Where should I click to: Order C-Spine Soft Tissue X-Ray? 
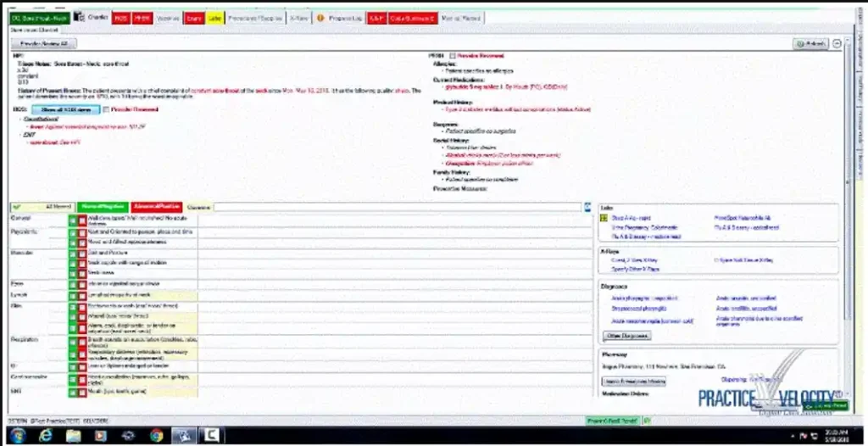[743, 259]
